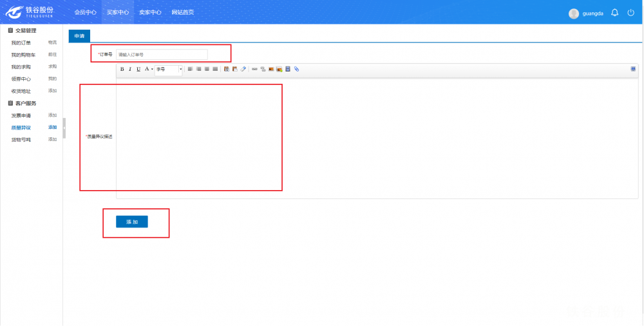The height and width of the screenshot is (326, 644).
Task: Open the font color picker
Action: point(147,69)
